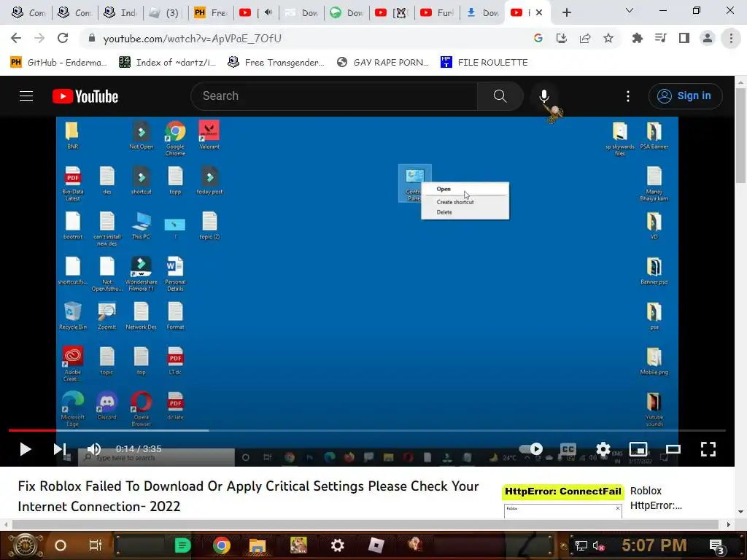Open video settings gear

point(603,449)
